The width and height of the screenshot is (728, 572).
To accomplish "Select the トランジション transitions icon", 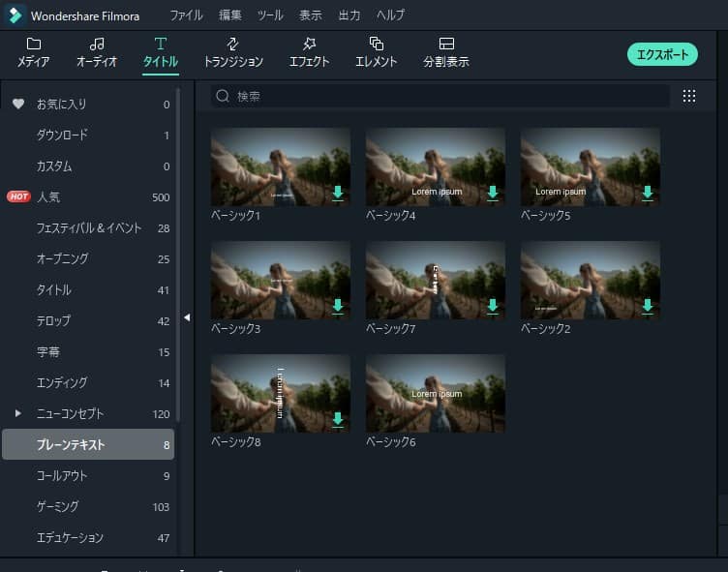I will 232,45.
